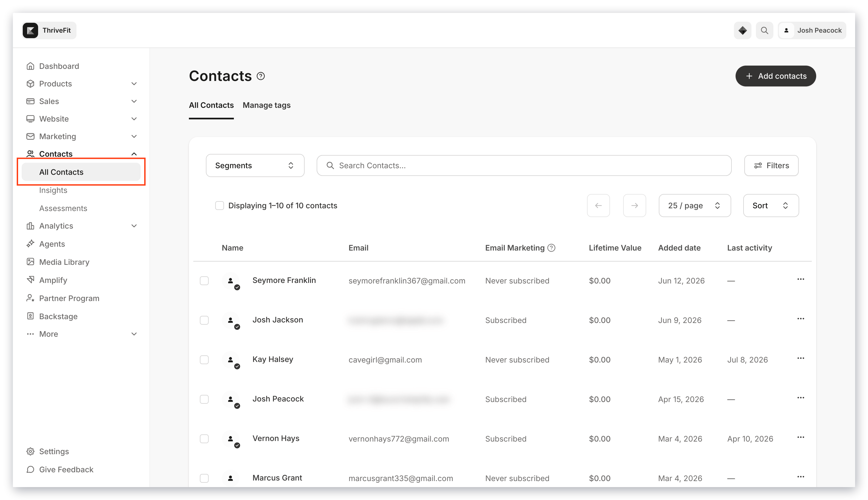
Task: Open the Segments dropdown
Action: pos(255,165)
